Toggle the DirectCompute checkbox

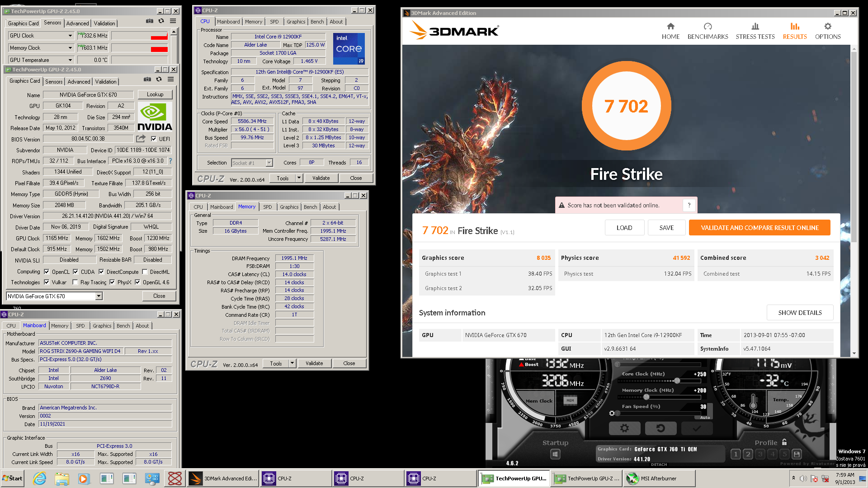[101, 272]
